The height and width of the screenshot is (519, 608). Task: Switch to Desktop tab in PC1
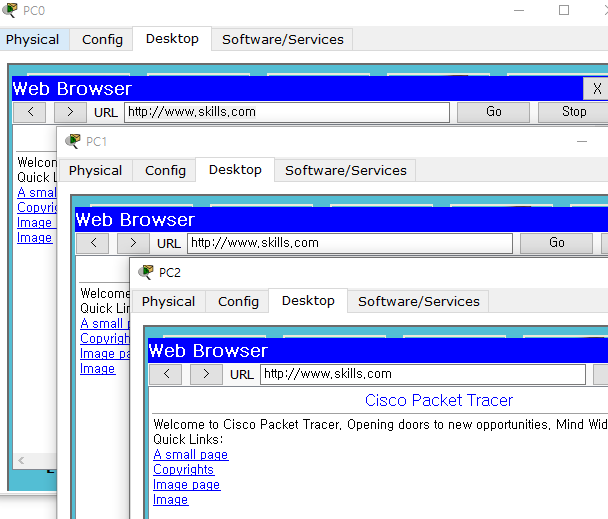click(235, 170)
